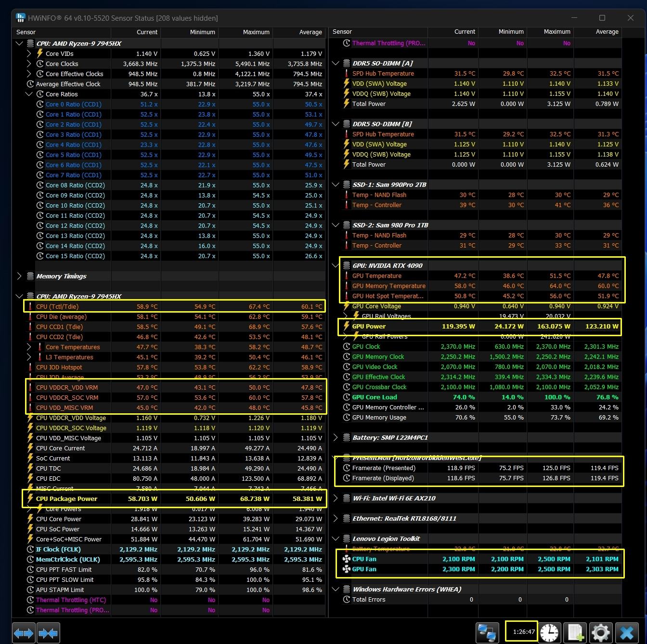
Task: Collapse the SSD-2 Sam 980 Pro 1TB section
Action: [336, 225]
